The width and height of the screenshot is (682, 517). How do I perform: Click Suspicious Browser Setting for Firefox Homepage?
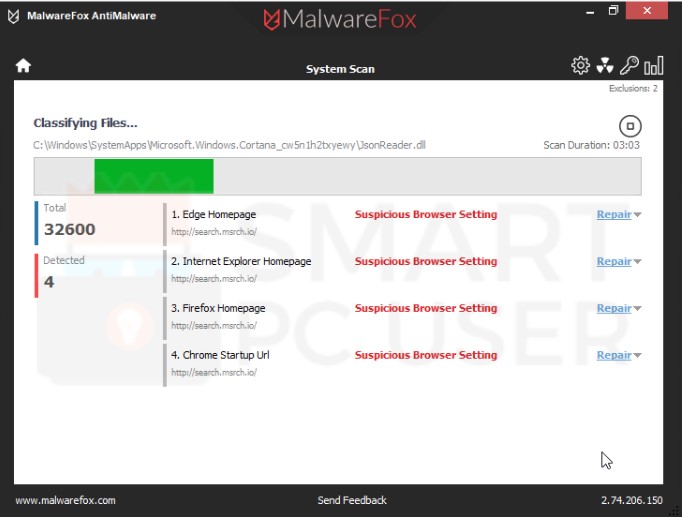tap(426, 308)
